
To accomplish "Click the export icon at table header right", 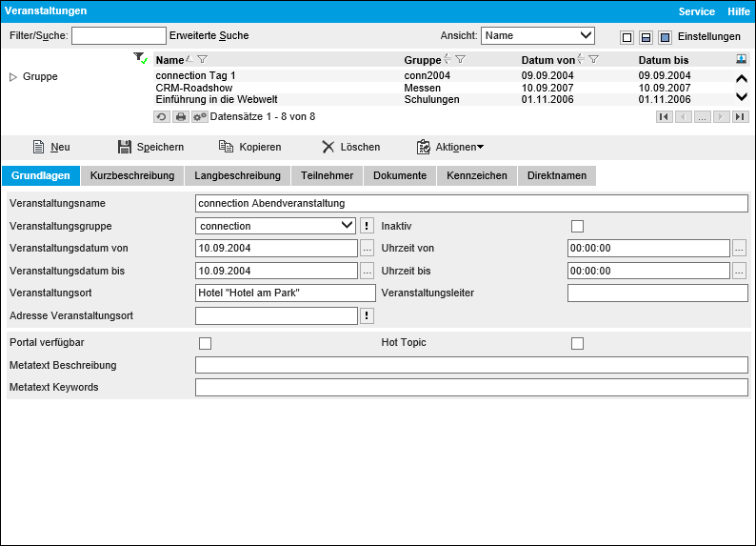I will click(741, 59).
